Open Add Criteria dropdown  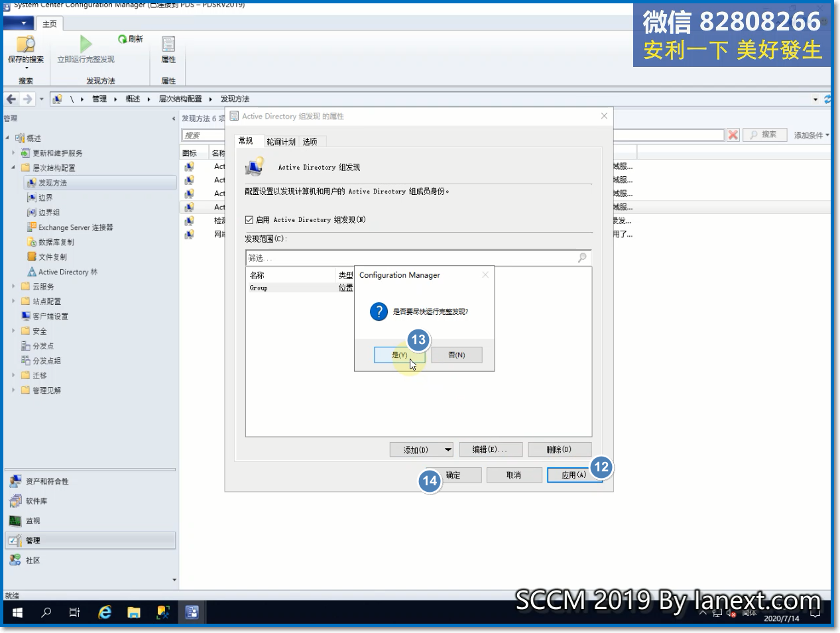[x=811, y=135]
